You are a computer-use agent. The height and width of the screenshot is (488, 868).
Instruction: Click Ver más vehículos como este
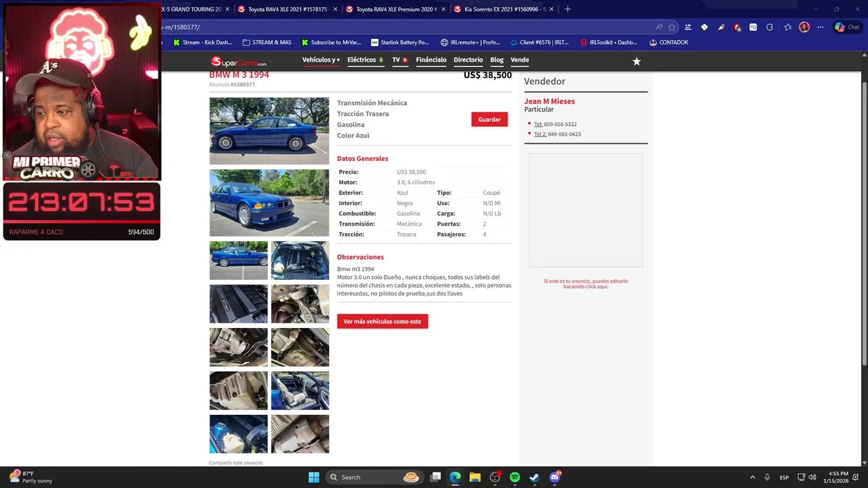point(382,321)
